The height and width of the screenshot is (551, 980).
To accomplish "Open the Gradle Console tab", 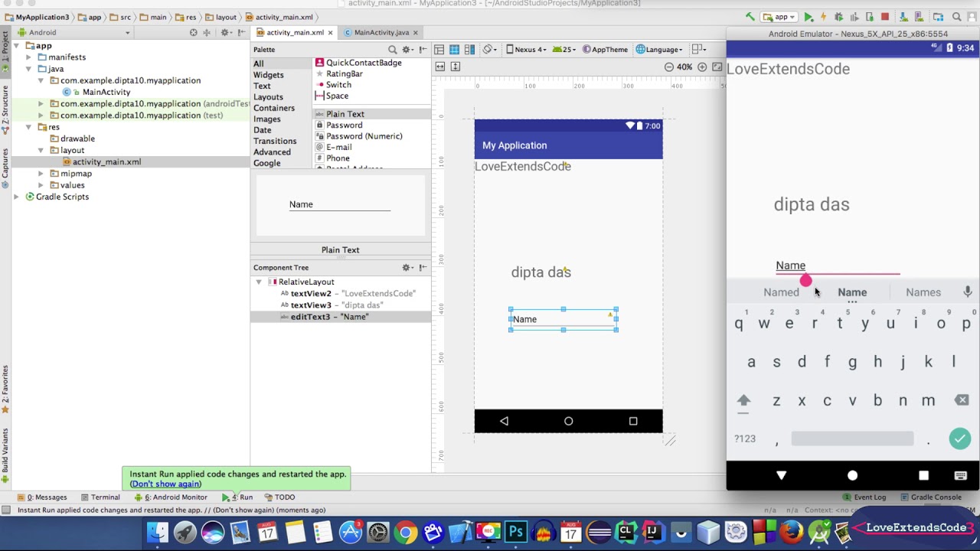I will [930, 497].
